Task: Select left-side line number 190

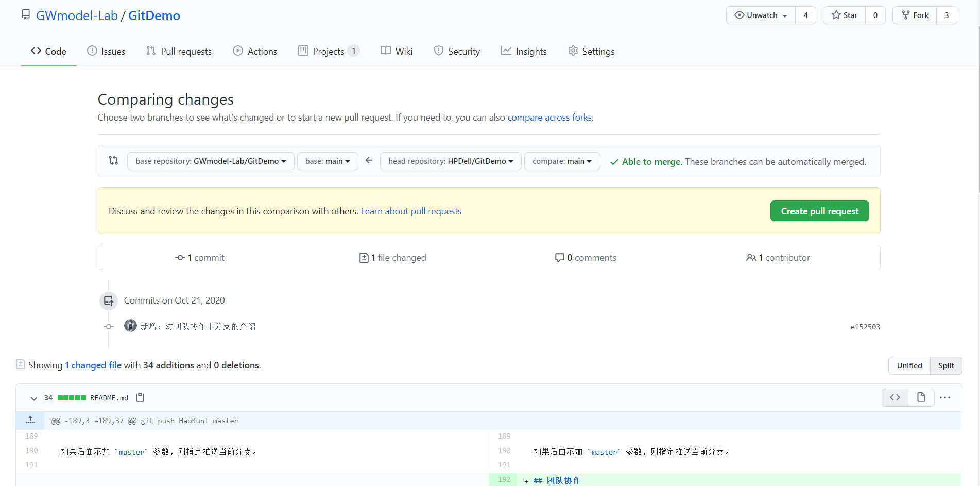Action: click(x=31, y=450)
